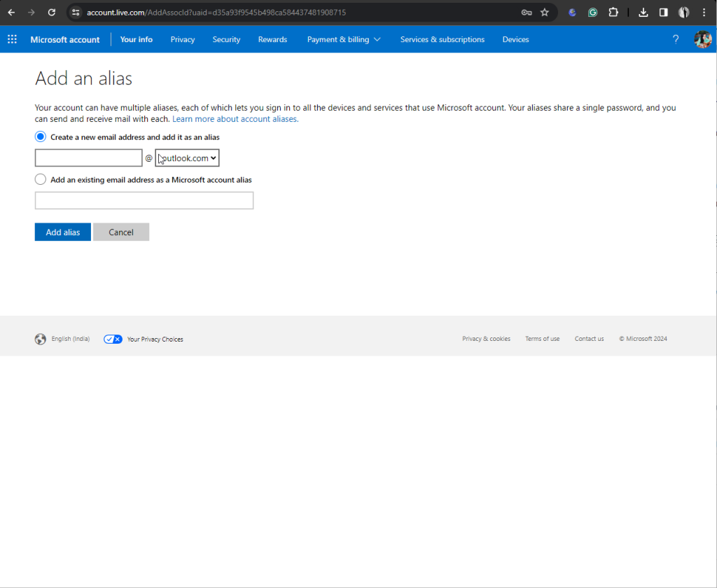Open Privacy & cookies footer link
717x588 pixels.
(x=486, y=339)
